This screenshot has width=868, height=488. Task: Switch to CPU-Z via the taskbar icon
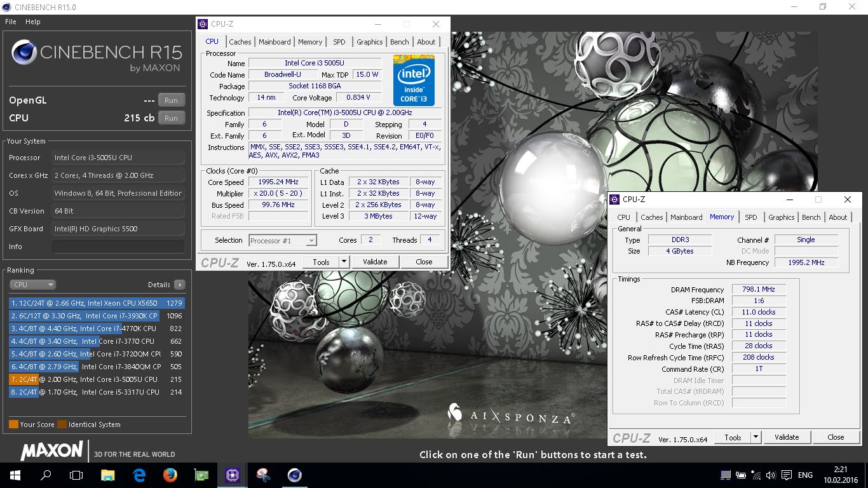[x=232, y=475]
